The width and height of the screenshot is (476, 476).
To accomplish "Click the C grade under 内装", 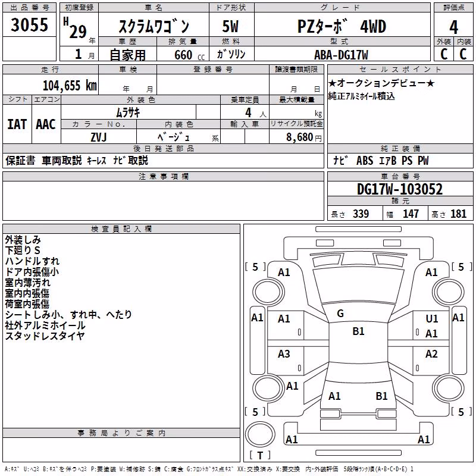I will click(463, 54).
